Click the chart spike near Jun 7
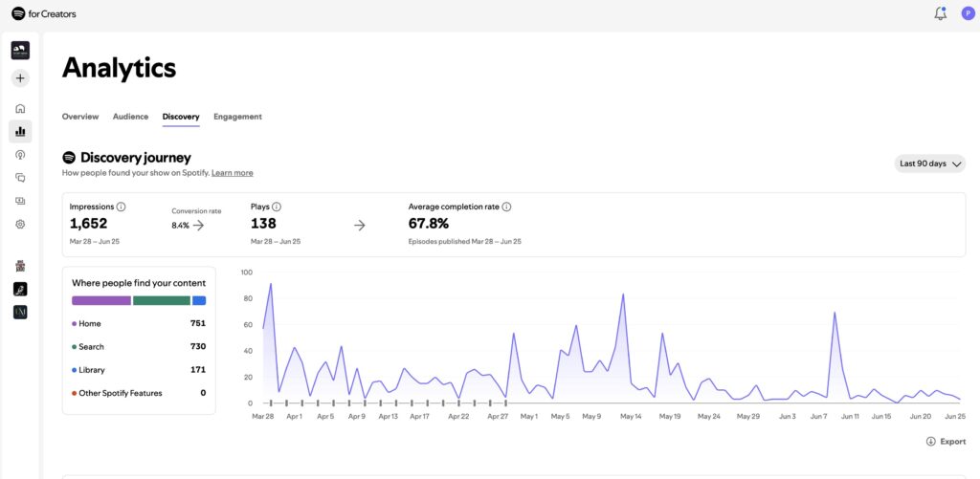 pos(835,313)
